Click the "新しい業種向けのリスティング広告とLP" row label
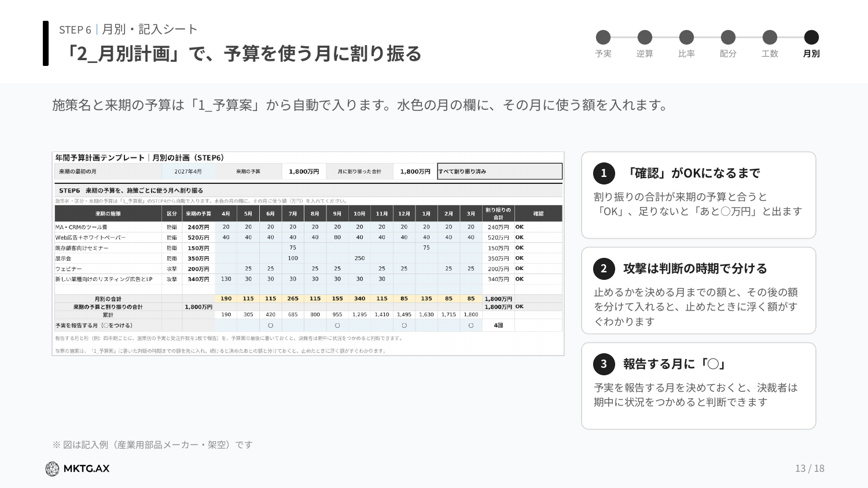Viewport: 868px width, 488px height. 104,279
